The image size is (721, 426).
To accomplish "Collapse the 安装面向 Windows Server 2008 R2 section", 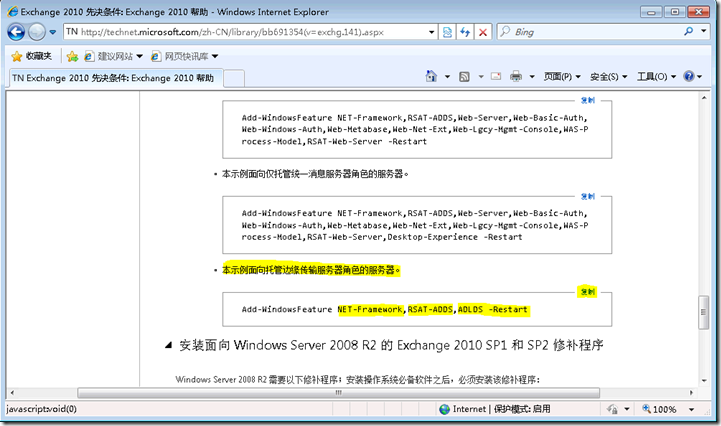I will coord(168,345).
